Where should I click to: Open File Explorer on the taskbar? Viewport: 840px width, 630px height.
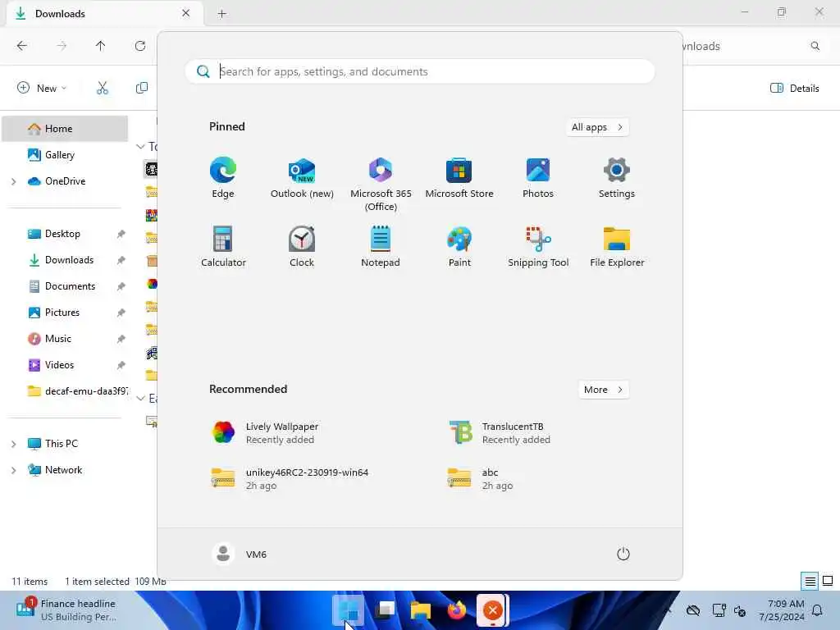[421, 610]
